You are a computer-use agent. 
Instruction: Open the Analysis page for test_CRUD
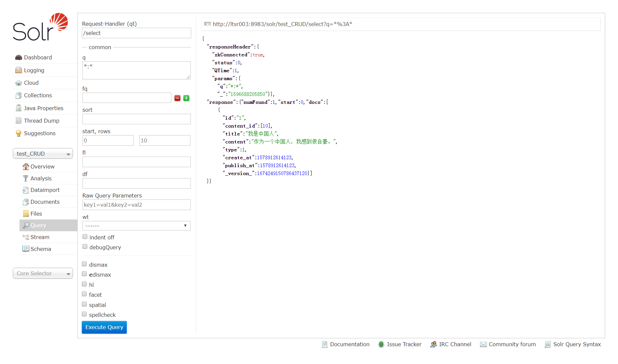(41, 178)
